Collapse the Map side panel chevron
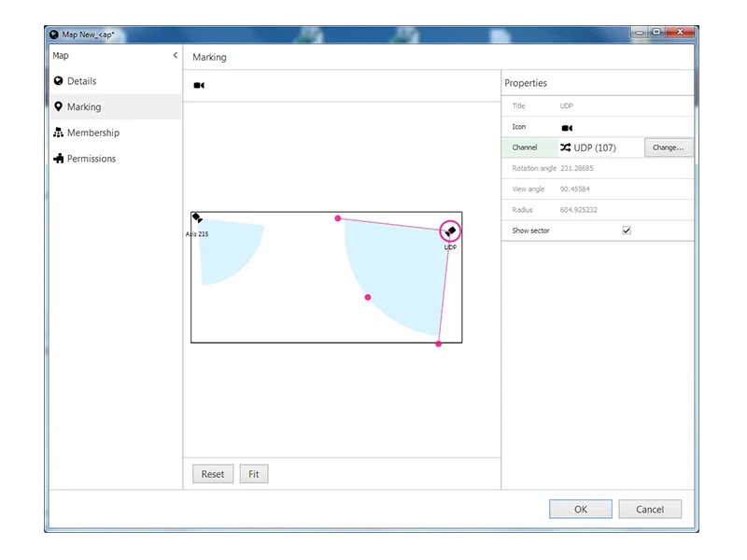 (x=175, y=56)
